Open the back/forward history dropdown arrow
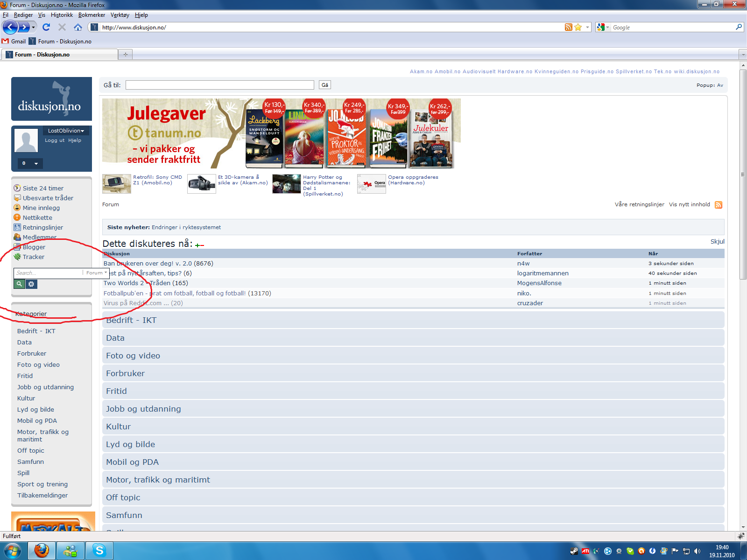This screenshot has height=560, width=747. [33, 27]
